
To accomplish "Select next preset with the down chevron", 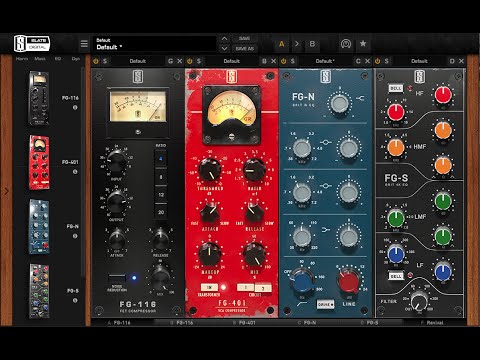I will click(224, 49).
